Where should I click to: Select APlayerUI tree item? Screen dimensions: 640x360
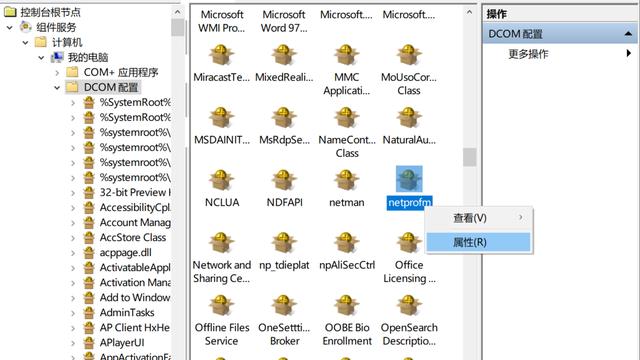(x=122, y=342)
